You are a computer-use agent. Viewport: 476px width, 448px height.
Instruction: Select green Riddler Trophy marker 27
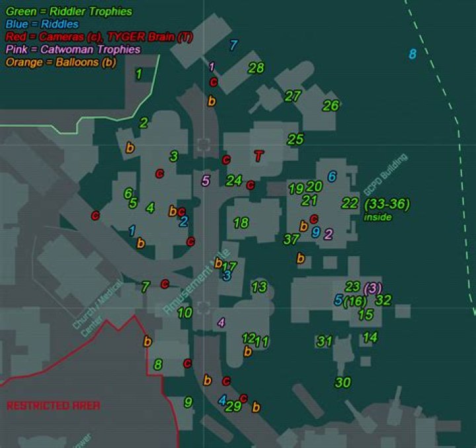point(293,97)
